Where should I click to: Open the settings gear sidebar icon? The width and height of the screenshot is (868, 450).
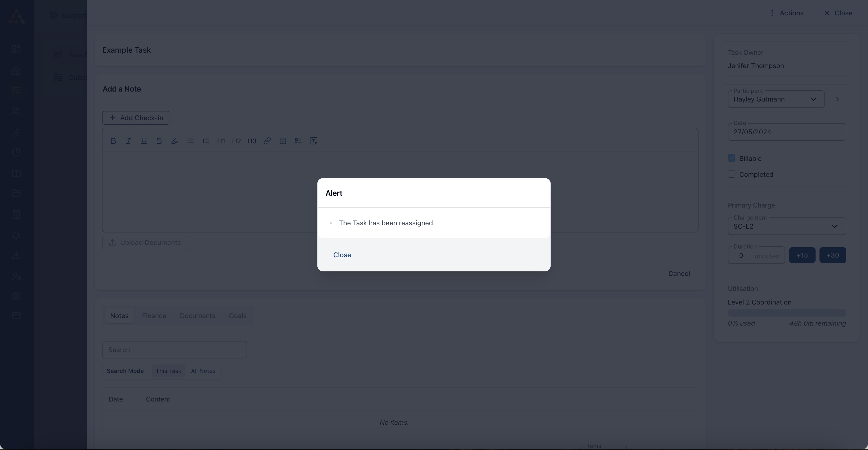[16, 296]
